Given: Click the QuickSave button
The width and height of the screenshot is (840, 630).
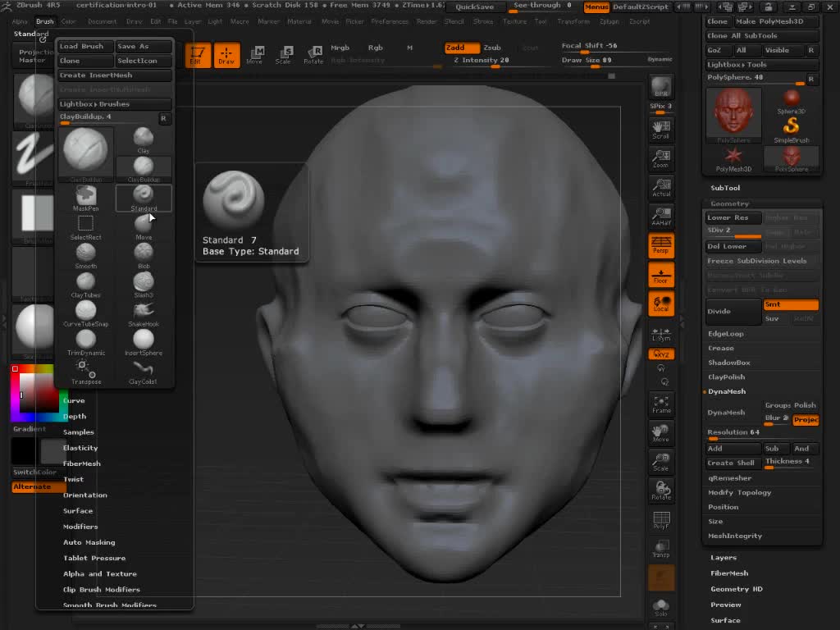Looking at the screenshot, I should pyautogui.click(x=475, y=7).
